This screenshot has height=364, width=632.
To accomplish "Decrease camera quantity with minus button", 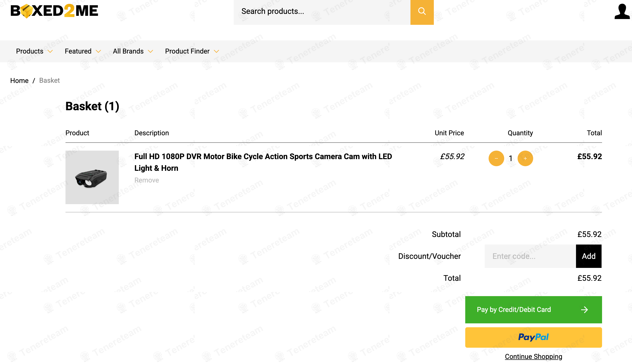I will coord(496,158).
